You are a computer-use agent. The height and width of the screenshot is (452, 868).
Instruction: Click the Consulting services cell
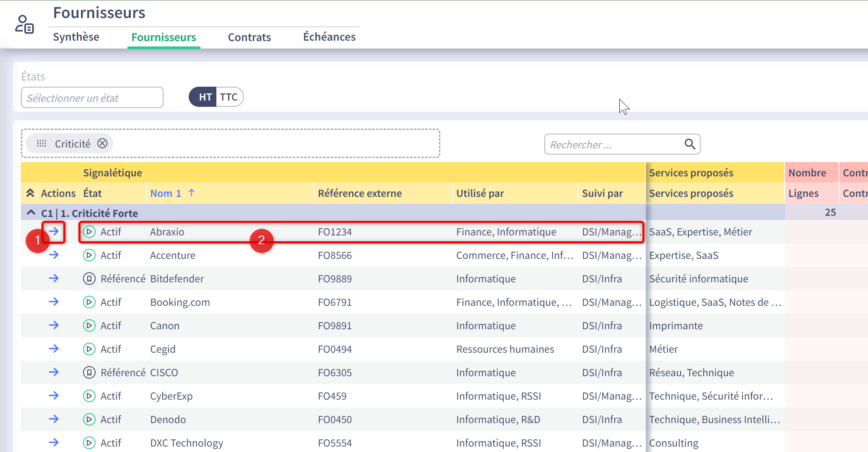674,443
